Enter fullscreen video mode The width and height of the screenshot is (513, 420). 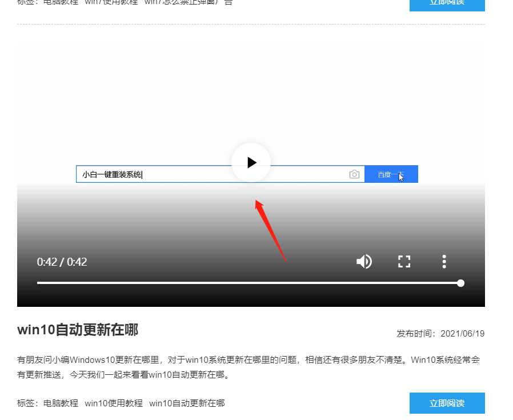[404, 261]
